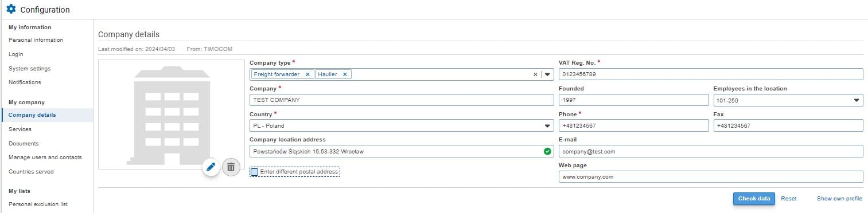Open the Country dropdown

(402, 125)
